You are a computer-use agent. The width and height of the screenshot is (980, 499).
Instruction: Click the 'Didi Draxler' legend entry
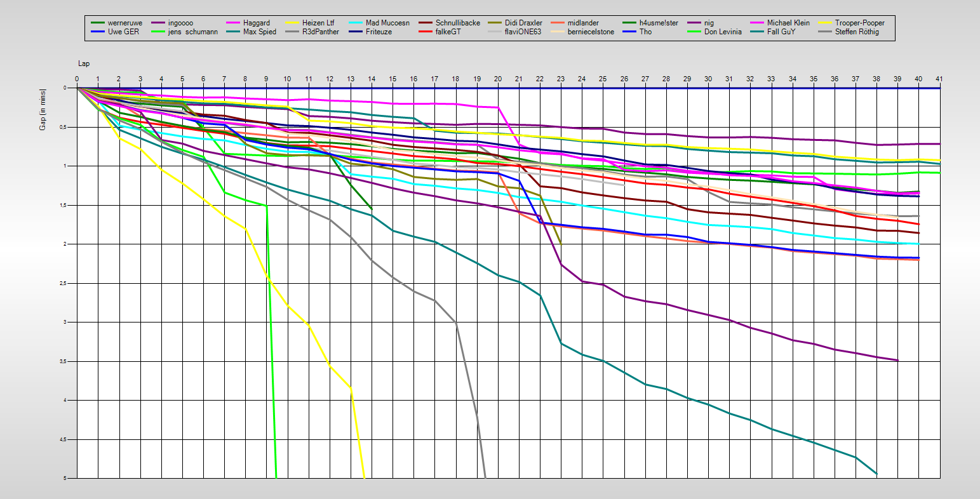(523, 23)
